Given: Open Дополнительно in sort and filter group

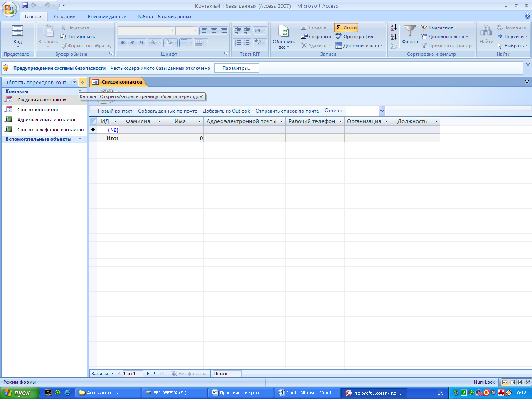Looking at the screenshot, I should click(445, 37).
